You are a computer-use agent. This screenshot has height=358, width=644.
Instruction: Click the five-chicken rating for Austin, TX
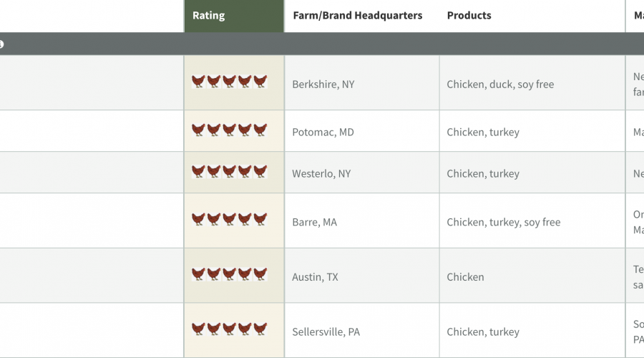(x=229, y=274)
